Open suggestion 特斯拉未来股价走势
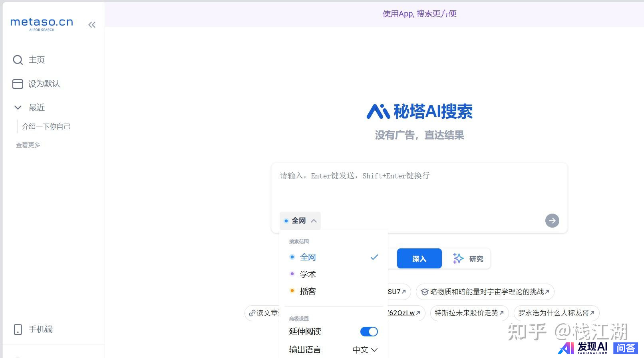This screenshot has height=358, width=644. (x=469, y=313)
